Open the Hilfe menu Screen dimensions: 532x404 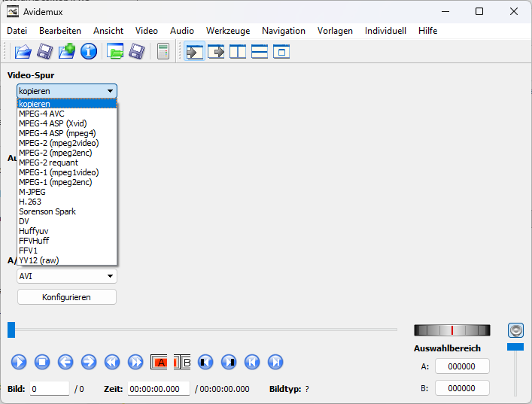[x=428, y=31]
